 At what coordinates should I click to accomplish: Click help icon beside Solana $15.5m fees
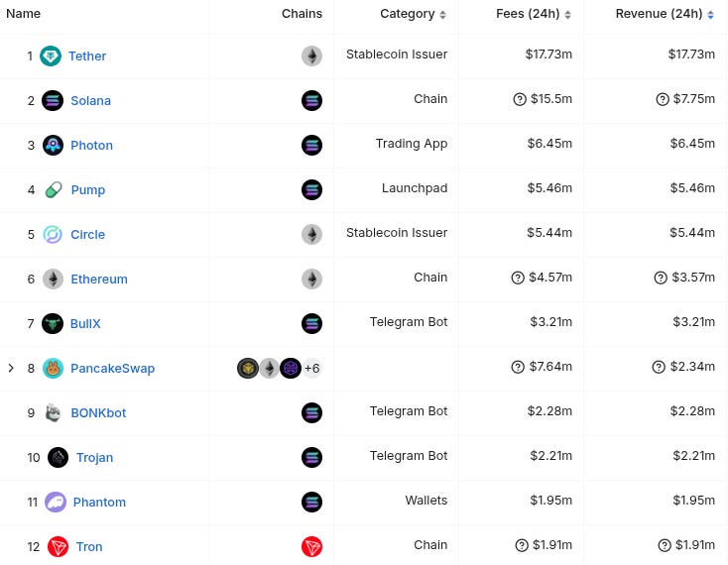pos(520,99)
